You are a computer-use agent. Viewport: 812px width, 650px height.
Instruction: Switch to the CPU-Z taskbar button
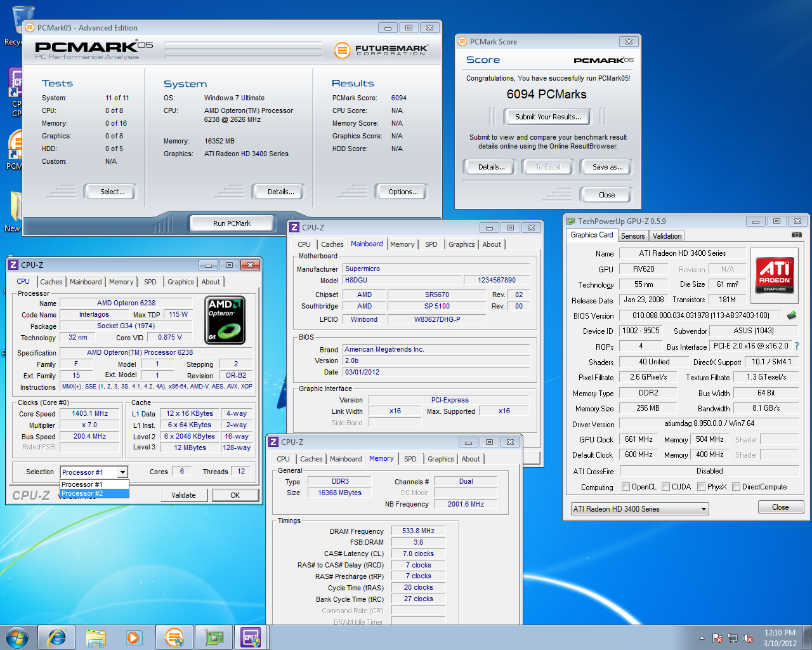tap(251, 637)
